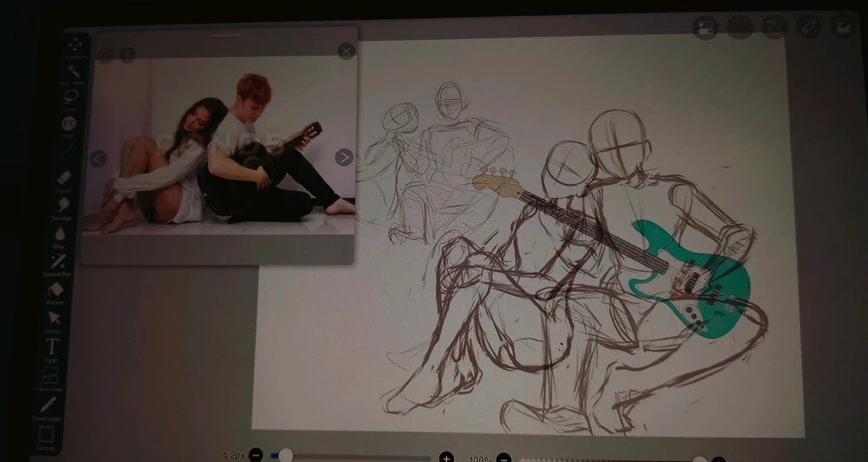Viewport: 868px width, 462px height.
Task: Select the Blur tool
Action: 60,234
